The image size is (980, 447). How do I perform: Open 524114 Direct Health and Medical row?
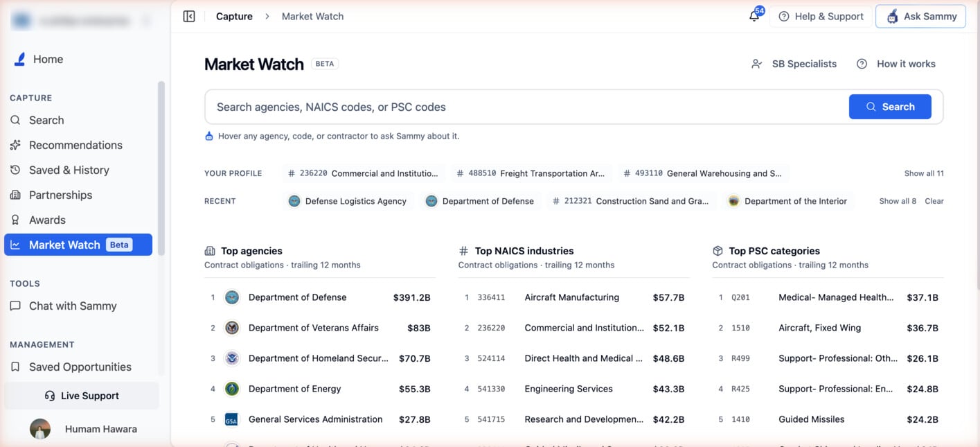point(573,358)
